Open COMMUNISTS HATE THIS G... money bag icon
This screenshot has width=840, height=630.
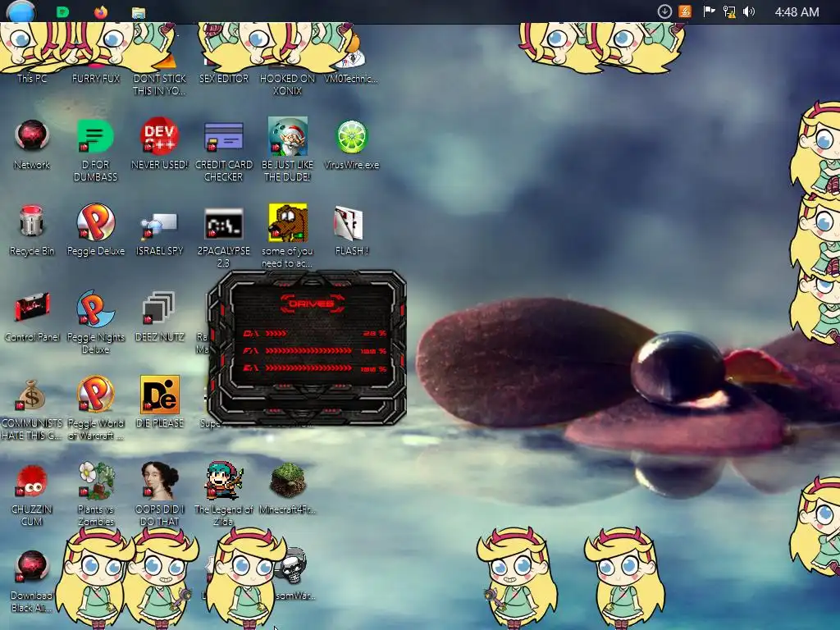[32, 395]
